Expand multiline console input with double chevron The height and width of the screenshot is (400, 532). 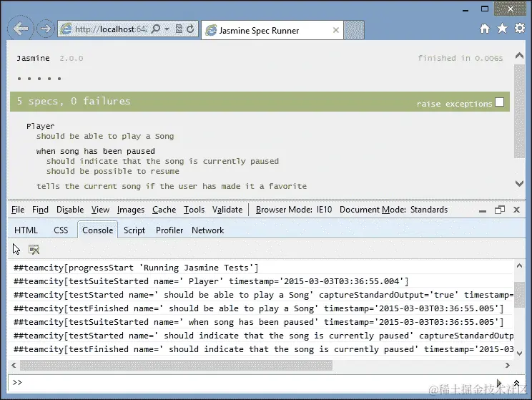[516, 383]
